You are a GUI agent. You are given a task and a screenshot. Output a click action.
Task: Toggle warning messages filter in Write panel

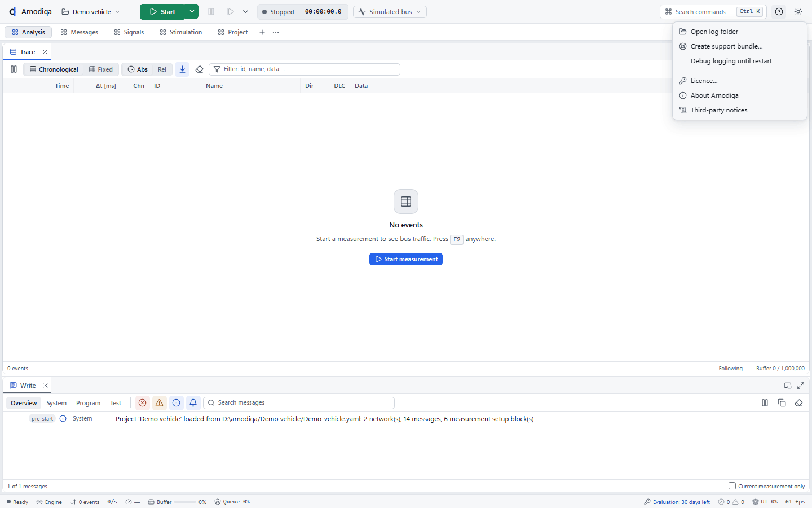[x=159, y=402]
